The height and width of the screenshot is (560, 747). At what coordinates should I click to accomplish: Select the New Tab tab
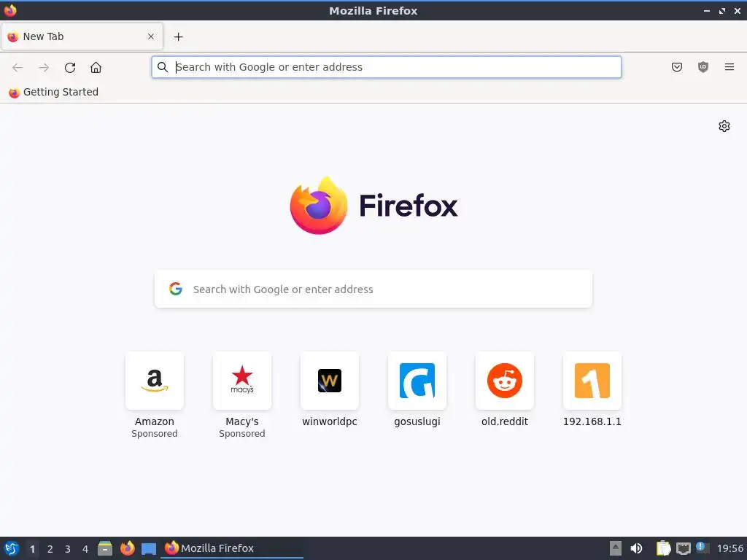82,36
